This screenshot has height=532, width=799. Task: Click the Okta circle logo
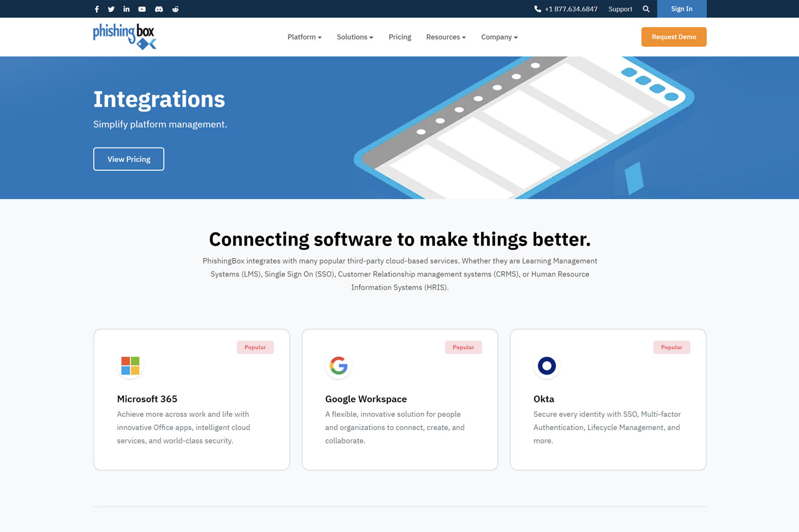(x=547, y=366)
